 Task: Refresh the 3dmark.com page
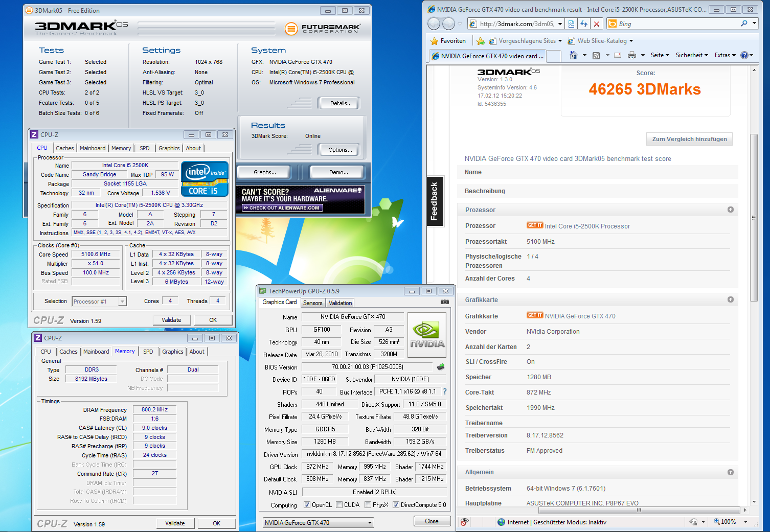click(x=584, y=24)
